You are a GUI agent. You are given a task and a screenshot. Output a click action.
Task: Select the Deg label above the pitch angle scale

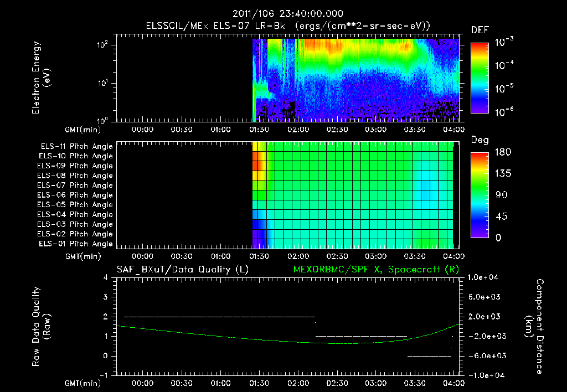[480, 140]
